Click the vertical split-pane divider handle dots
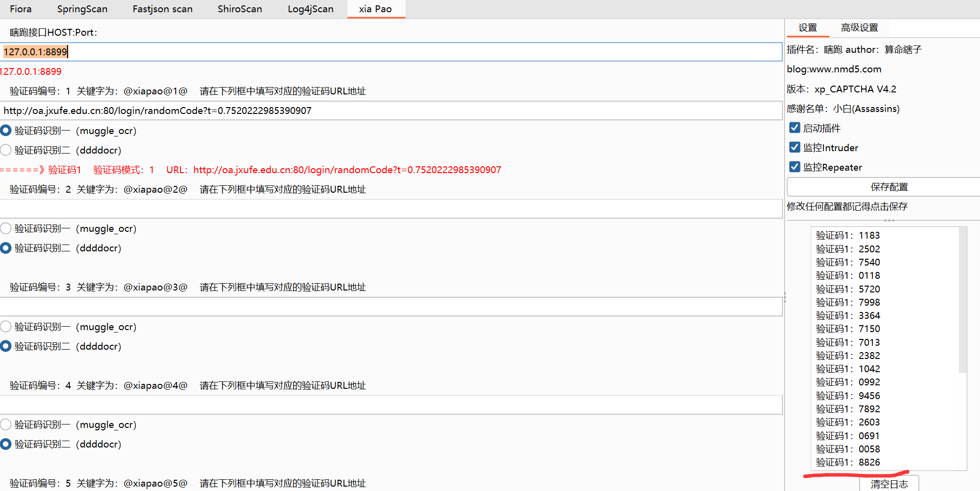 coord(785,297)
